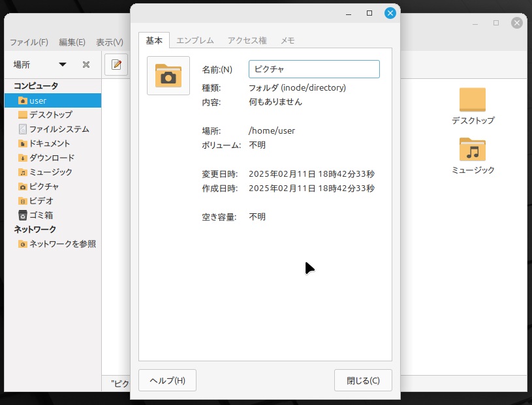Click the 名前 text field
The image size is (532, 405).
coord(314,69)
